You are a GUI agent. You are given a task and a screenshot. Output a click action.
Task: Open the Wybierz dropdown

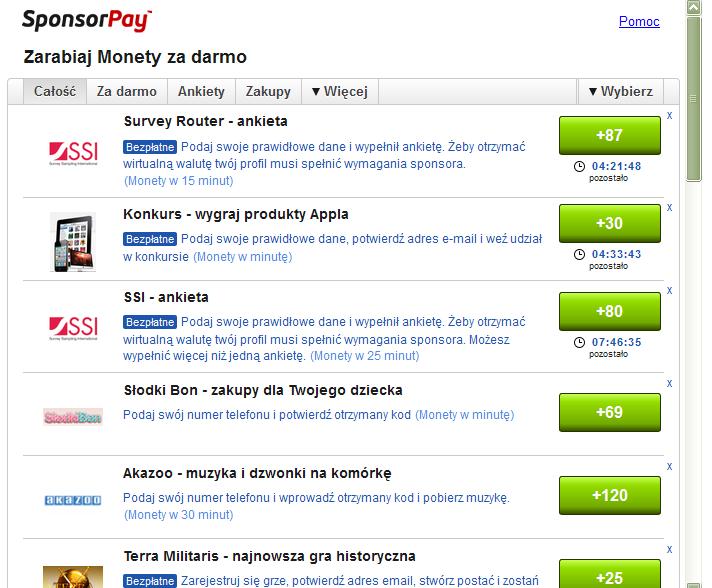pyautogui.click(x=621, y=91)
